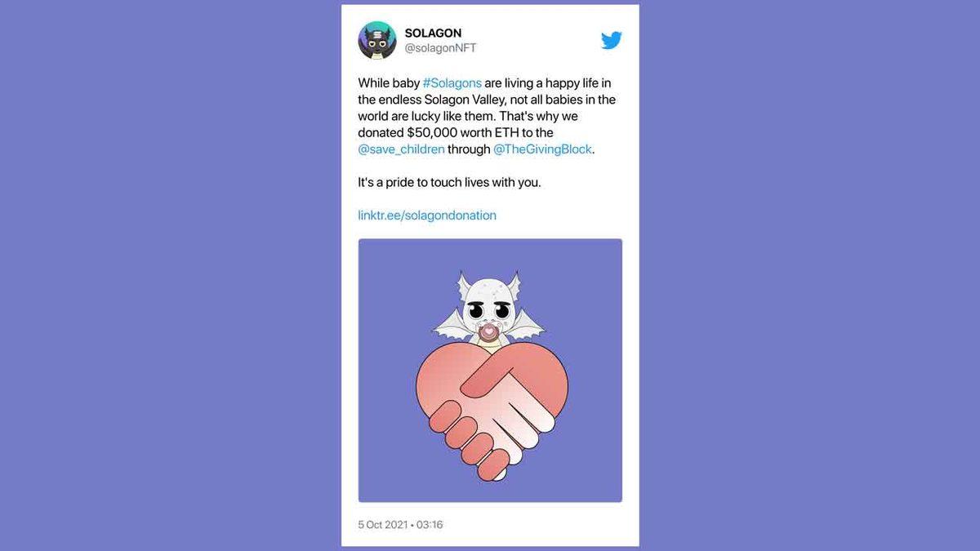
Task: Open the @solagonNFT handle
Action: point(440,48)
